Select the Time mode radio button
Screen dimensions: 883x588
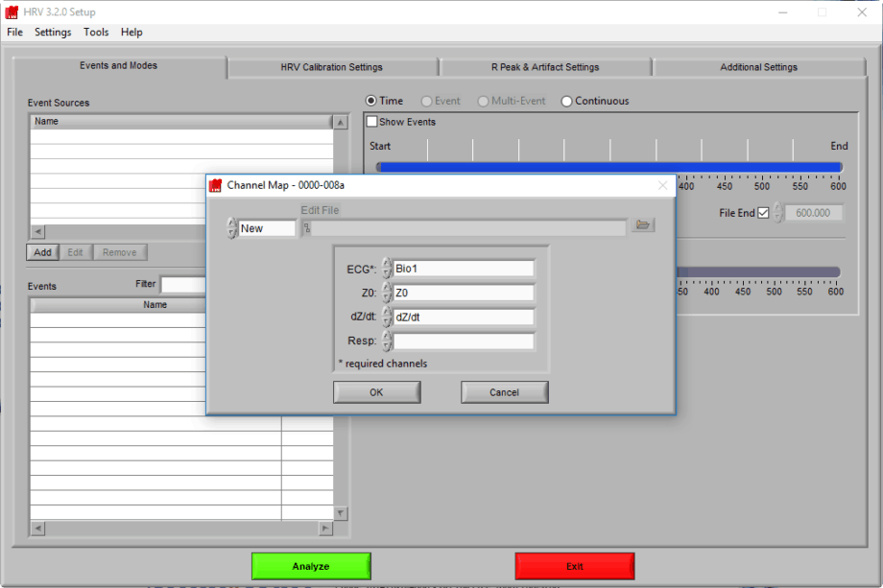370,101
